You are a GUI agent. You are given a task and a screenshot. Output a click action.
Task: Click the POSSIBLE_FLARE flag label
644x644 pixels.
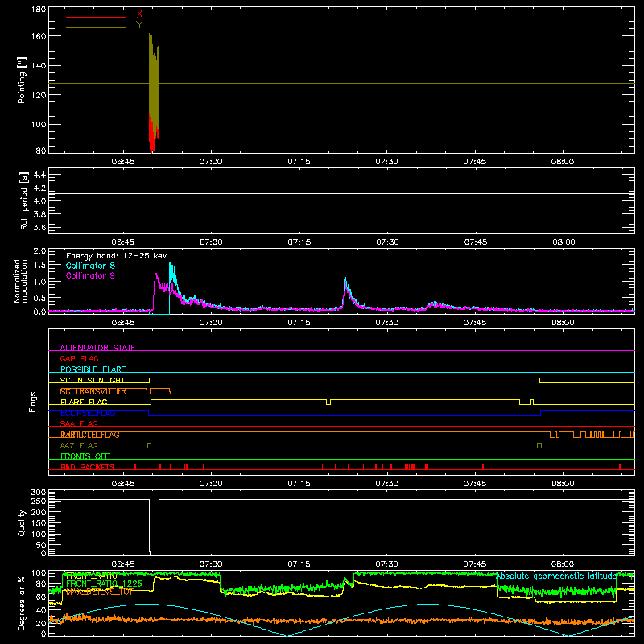[93, 369]
